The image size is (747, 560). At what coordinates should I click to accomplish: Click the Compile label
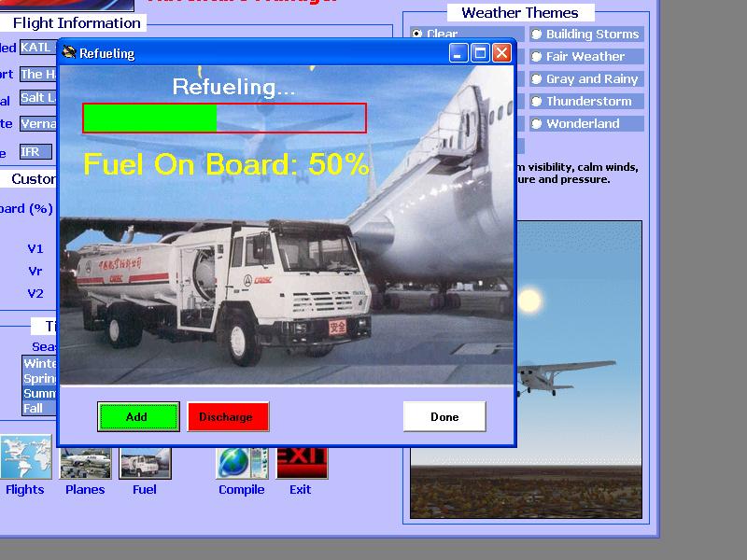coord(242,489)
